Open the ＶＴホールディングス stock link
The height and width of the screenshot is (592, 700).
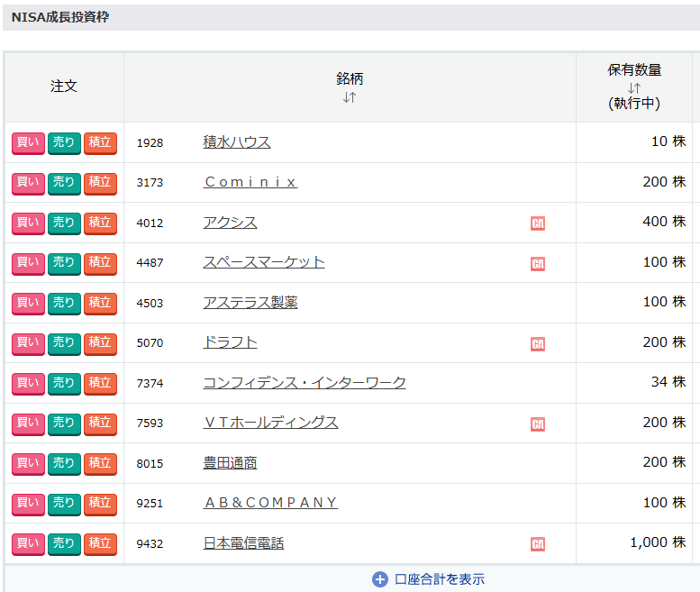click(x=270, y=423)
